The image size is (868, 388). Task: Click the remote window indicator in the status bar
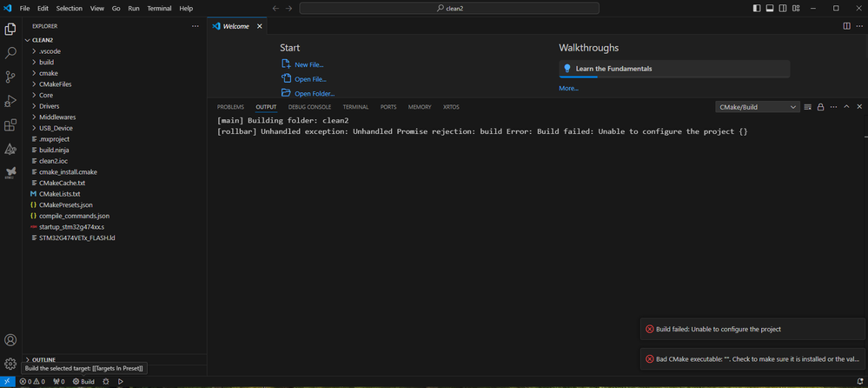click(x=7, y=382)
